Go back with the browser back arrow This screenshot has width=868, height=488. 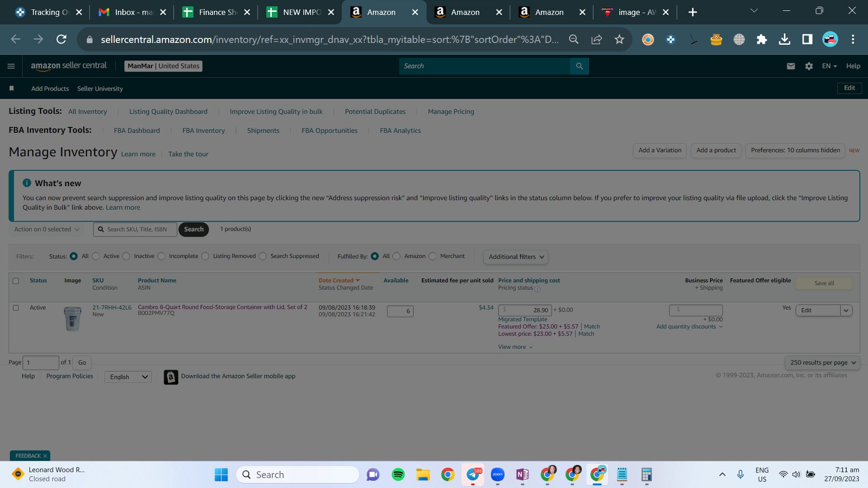[x=16, y=39]
